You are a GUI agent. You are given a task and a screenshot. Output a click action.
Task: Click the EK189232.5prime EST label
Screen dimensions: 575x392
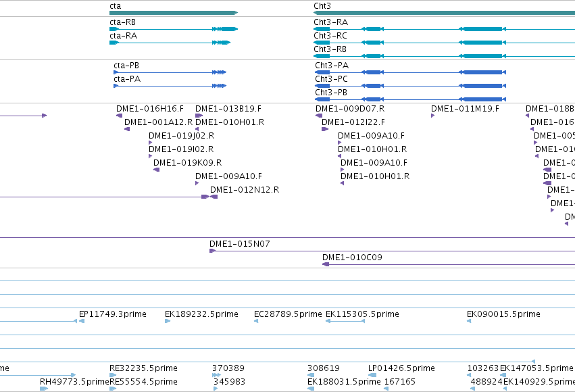[x=201, y=315]
